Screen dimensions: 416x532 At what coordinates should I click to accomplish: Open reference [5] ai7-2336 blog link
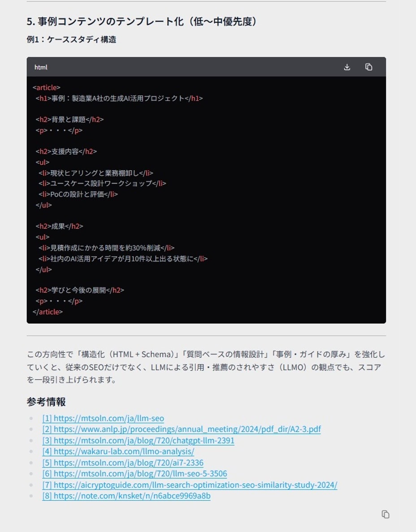(123, 463)
